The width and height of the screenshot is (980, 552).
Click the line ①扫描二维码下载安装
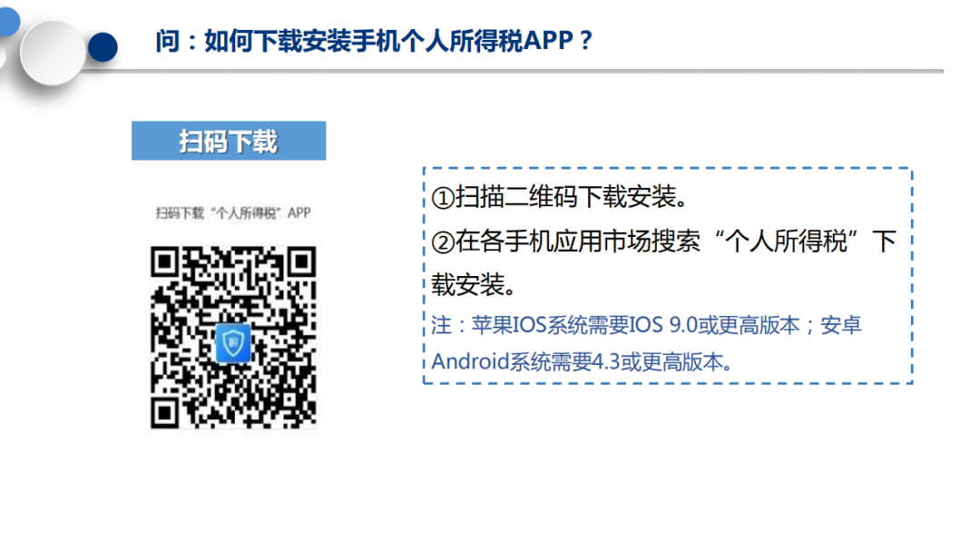pos(559,197)
